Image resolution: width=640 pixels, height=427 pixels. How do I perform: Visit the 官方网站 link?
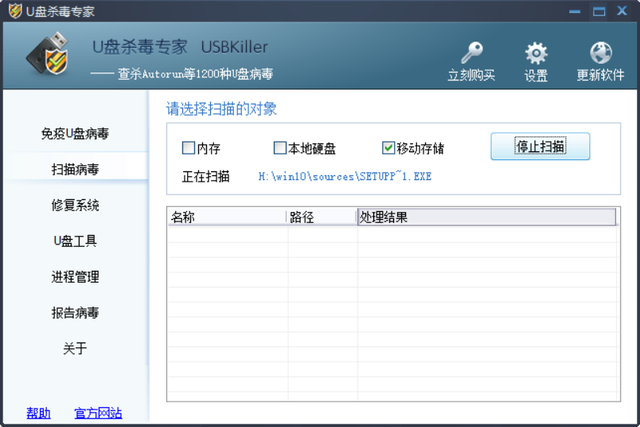pyautogui.click(x=98, y=413)
